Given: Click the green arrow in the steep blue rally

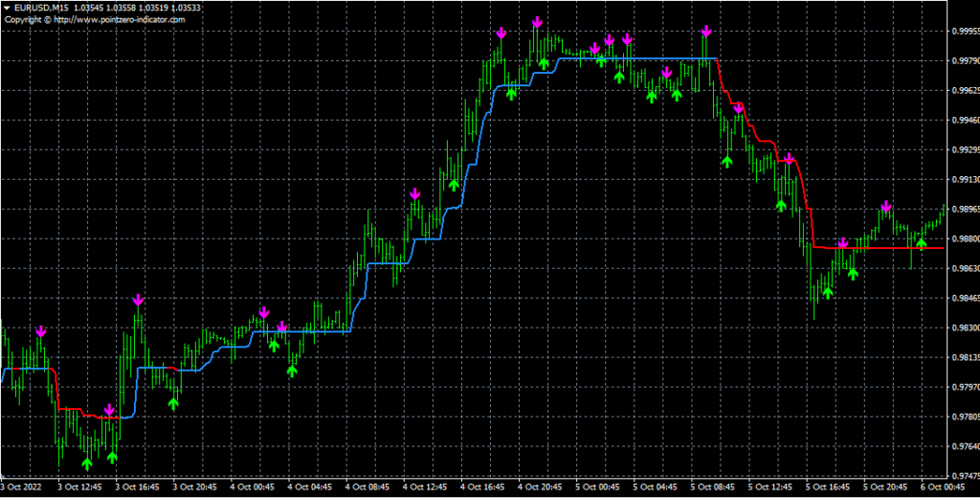Looking at the screenshot, I should [454, 185].
